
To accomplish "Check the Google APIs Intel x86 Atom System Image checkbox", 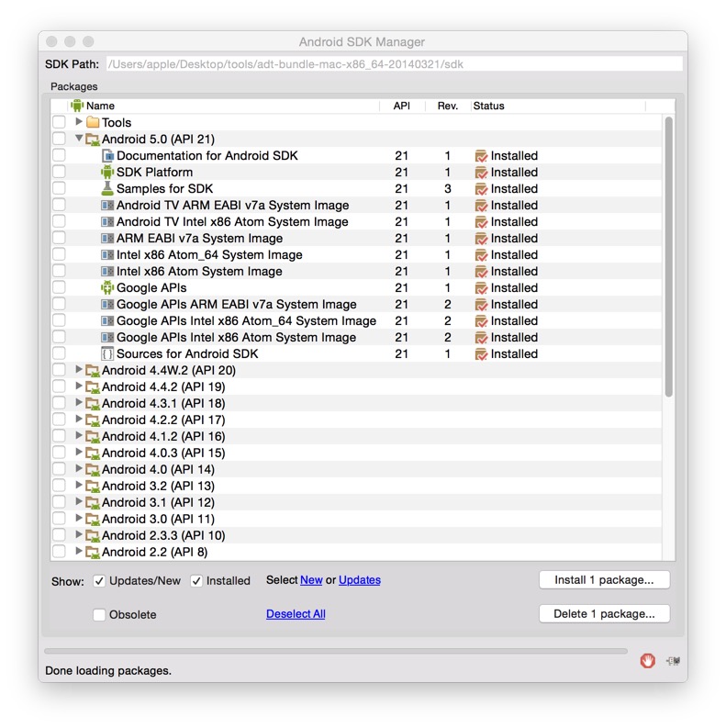I will (59, 337).
